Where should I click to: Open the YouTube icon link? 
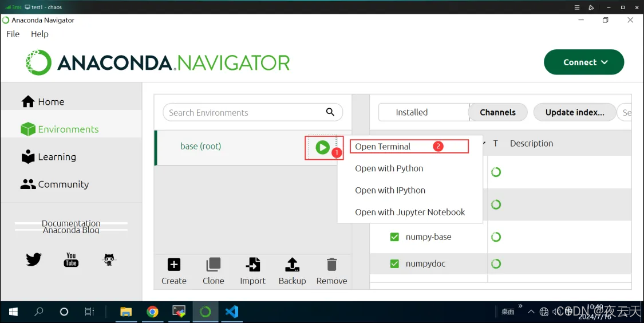pos(71,259)
